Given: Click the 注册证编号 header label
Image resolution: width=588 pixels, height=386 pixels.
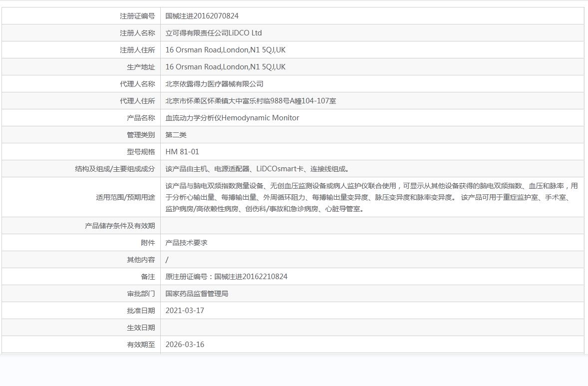Looking at the screenshot, I should [x=137, y=16].
